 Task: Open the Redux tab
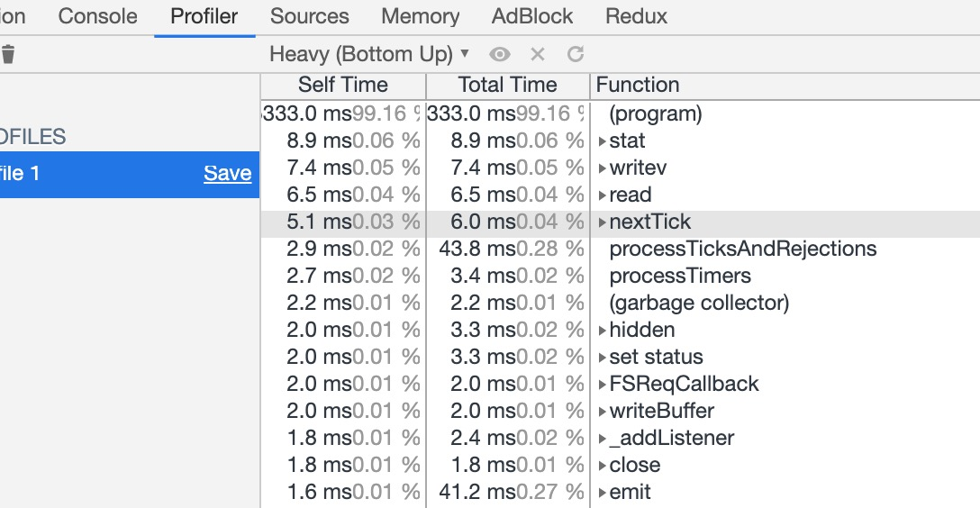[x=636, y=16]
